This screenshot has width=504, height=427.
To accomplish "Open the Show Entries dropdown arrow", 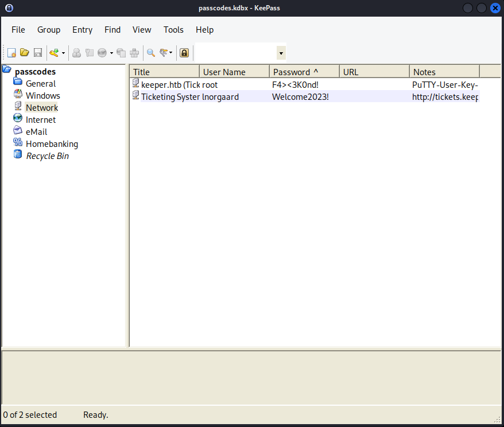I will click(170, 53).
